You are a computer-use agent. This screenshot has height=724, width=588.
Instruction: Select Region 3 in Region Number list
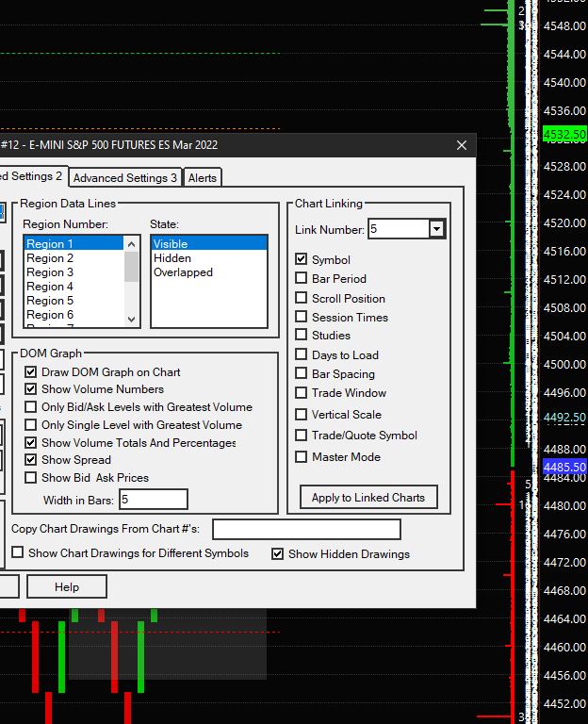pos(51,272)
